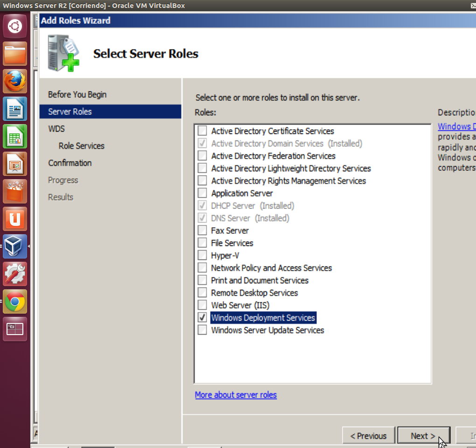This screenshot has width=476, height=448.
Task: Select Windows Server Update Services label
Action: pyautogui.click(x=267, y=330)
